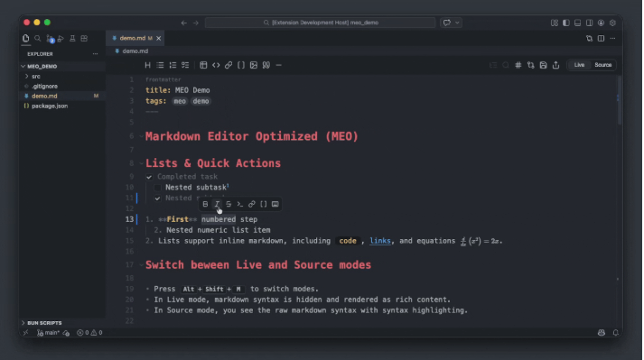Close the demo.md tab
This screenshot has width=644, height=360.
pos(159,38)
